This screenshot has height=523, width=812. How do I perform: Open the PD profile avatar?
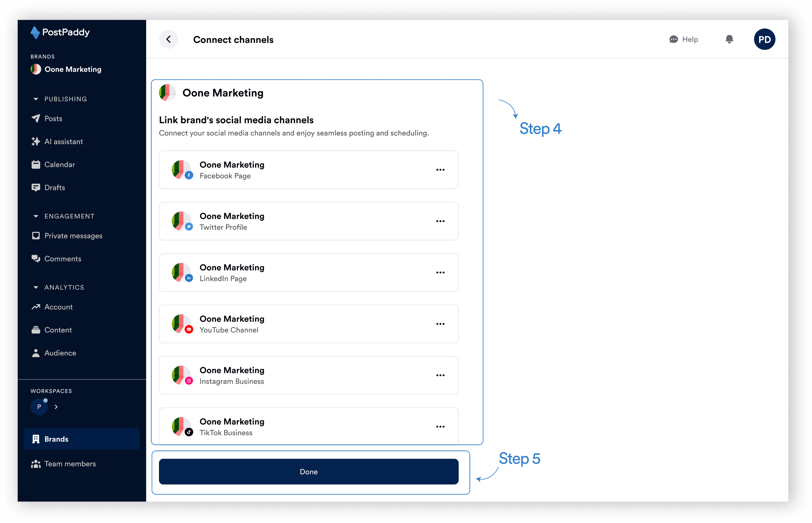(764, 39)
